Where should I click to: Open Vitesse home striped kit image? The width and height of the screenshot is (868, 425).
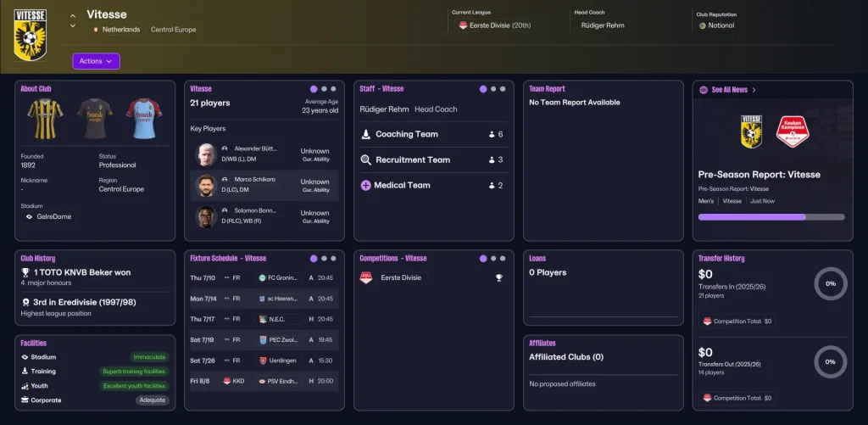(x=45, y=118)
